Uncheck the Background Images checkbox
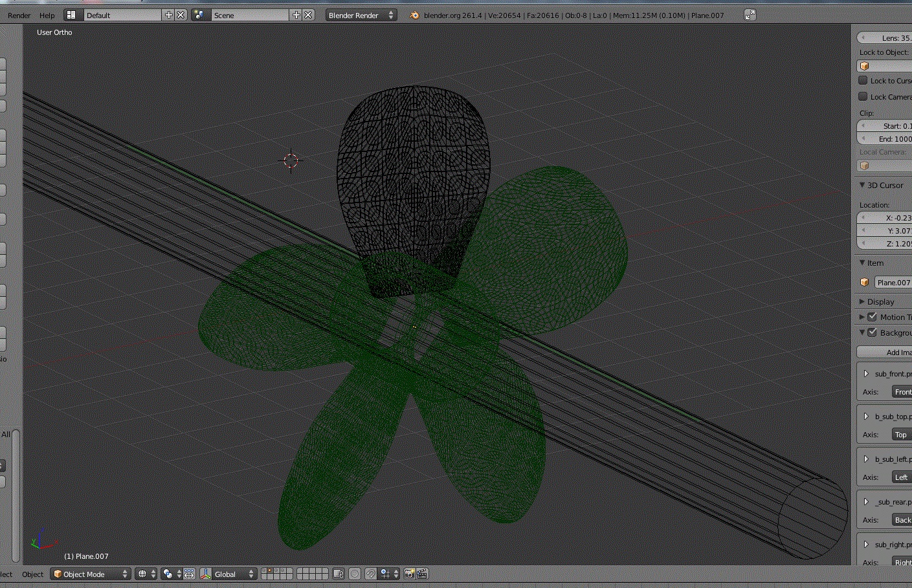Image resolution: width=912 pixels, height=588 pixels. [x=872, y=332]
